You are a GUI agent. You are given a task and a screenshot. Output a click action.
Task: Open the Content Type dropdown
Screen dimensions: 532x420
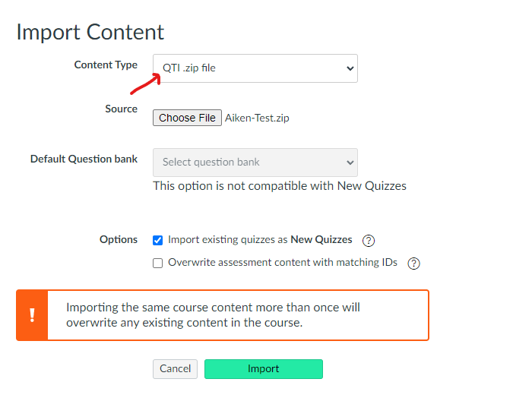(x=255, y=68)
